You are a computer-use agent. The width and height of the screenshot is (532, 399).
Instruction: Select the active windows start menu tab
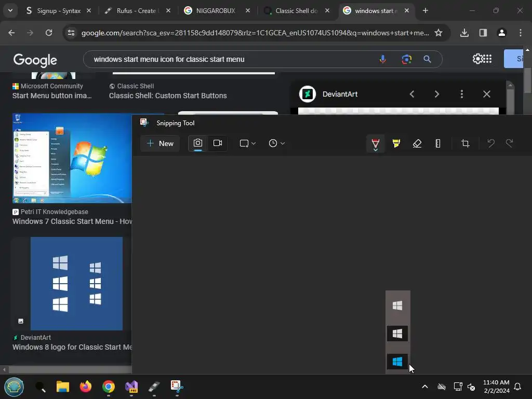376,11
